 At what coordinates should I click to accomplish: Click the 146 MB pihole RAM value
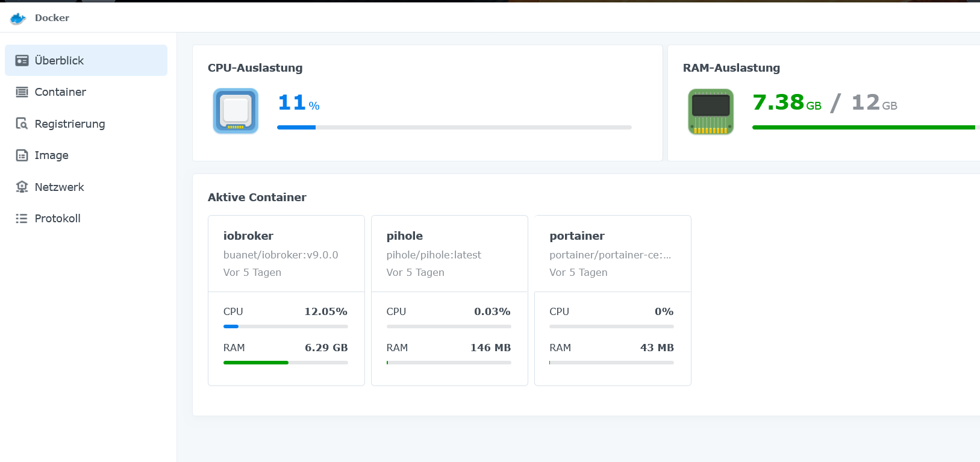pyautogui.click(x=490, y=348)
